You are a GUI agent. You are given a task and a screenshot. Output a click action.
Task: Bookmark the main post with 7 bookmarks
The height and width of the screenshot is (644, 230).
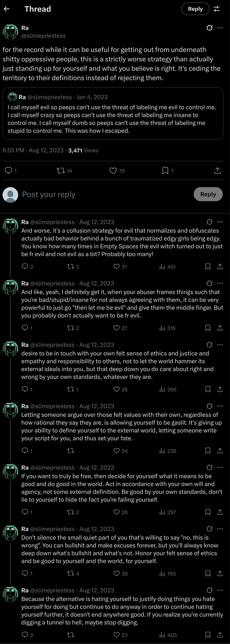point(165,171)
